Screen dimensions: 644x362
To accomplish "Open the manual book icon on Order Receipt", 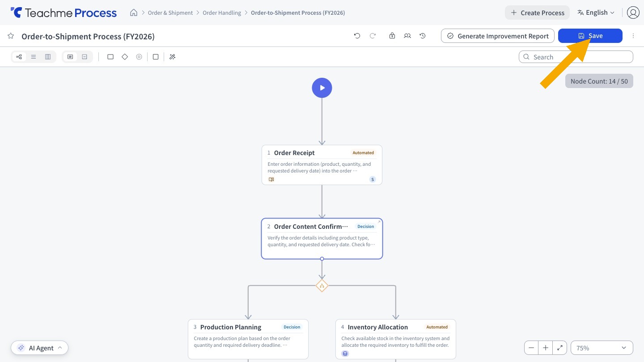I will (x=271, y=179).
